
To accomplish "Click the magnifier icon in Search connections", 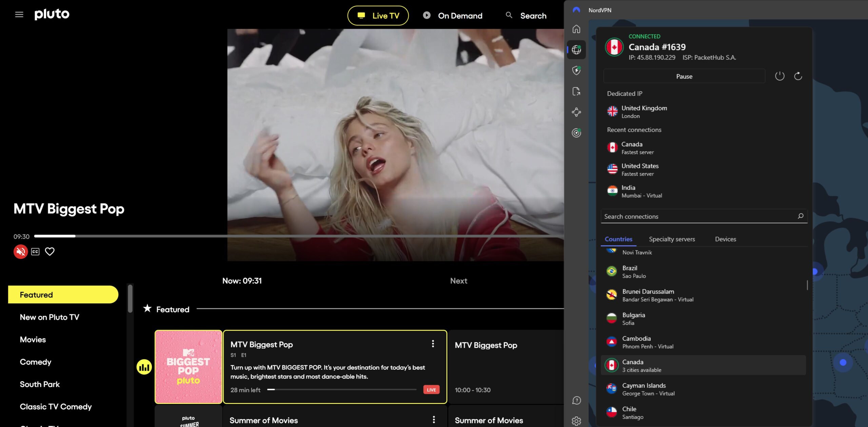I will (x=801, y=216).
